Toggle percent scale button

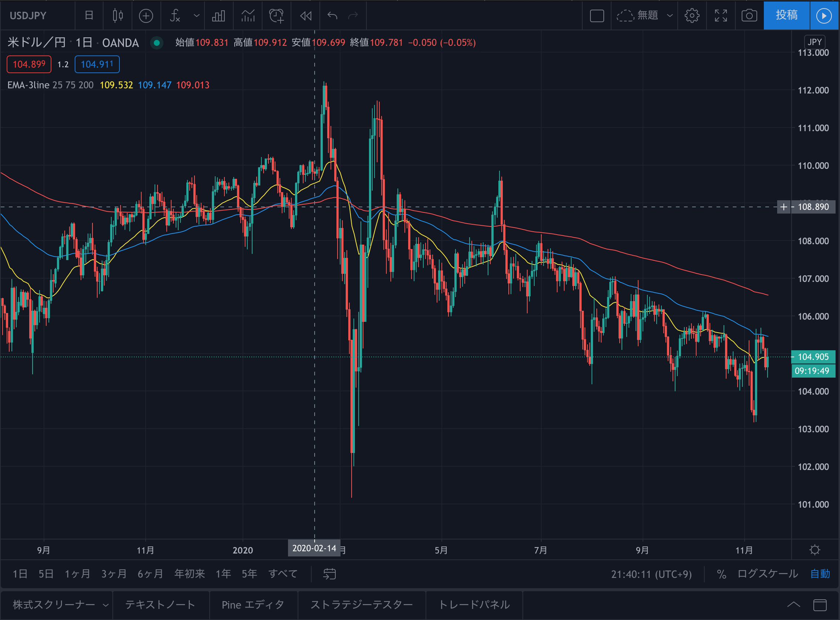click(x=721, y=574)
